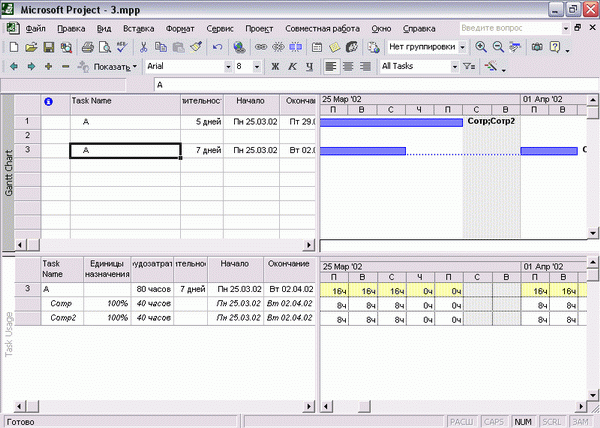Select upper pane Начало column header
This screenshot has width=600, height=428.
[251, 105]
